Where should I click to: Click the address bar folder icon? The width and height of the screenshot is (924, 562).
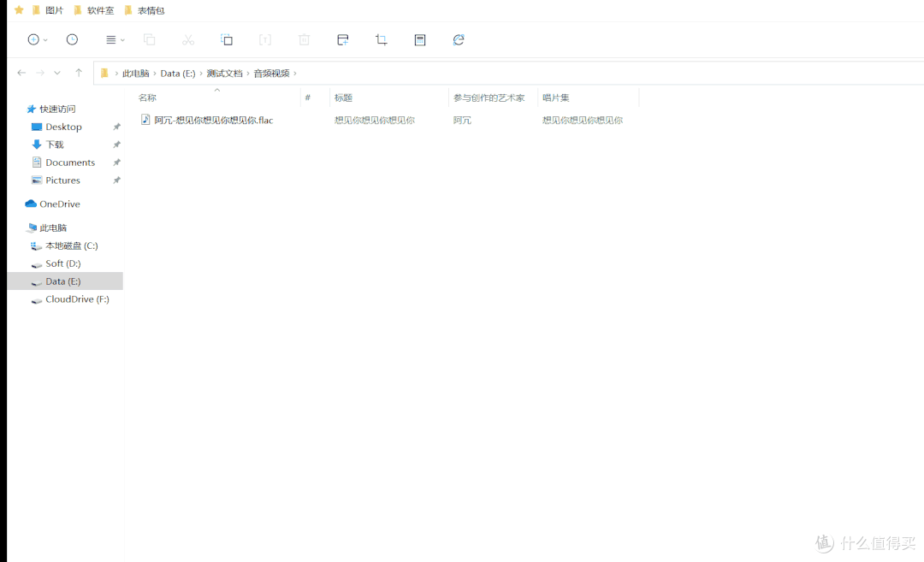pos(105,73)
